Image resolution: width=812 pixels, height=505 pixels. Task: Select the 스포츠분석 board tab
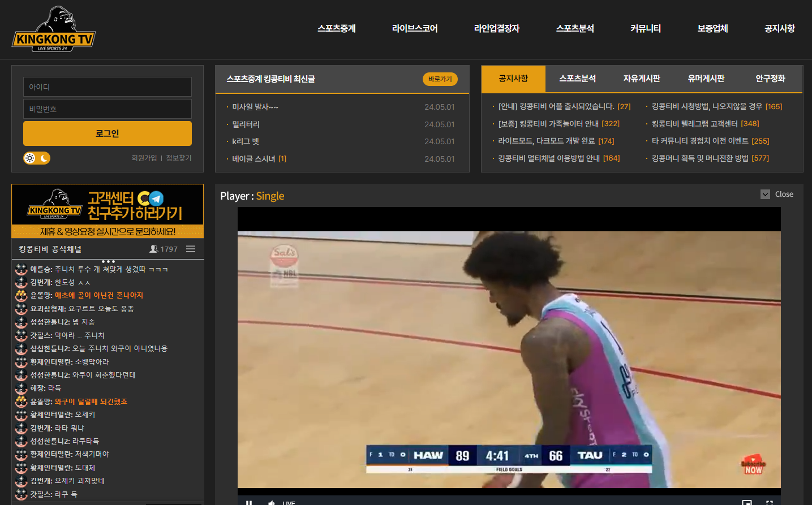pos(578,79)
